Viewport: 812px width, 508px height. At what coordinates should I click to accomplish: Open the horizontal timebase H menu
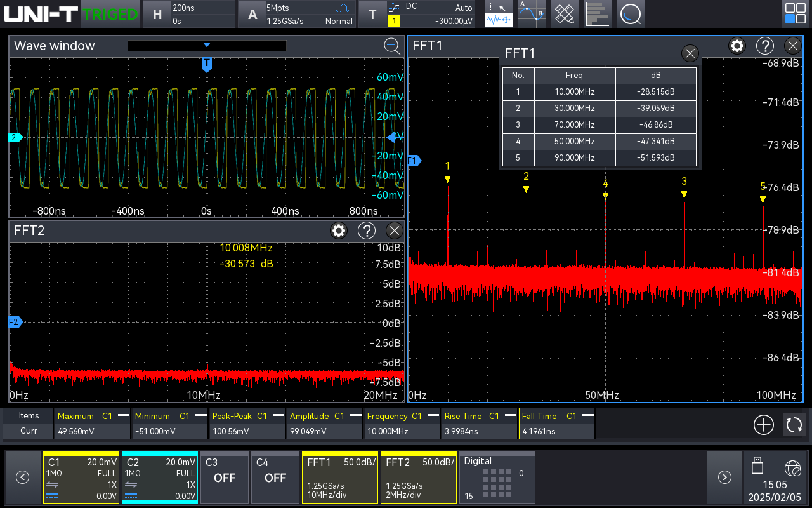(157, 13)
